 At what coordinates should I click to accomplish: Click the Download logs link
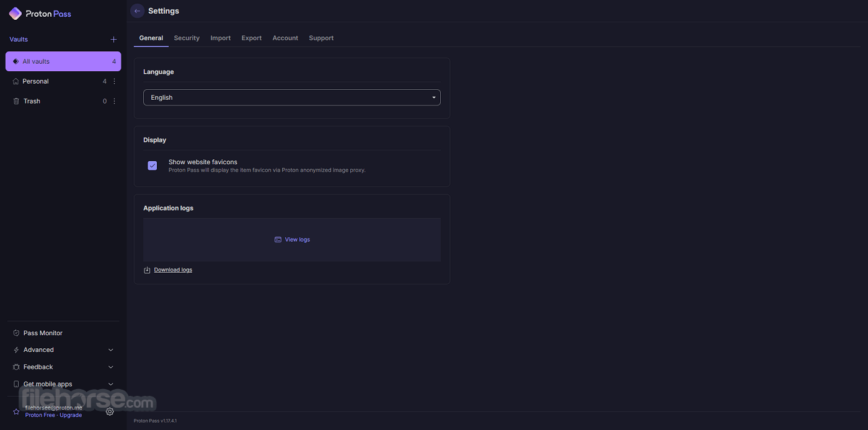173,270
